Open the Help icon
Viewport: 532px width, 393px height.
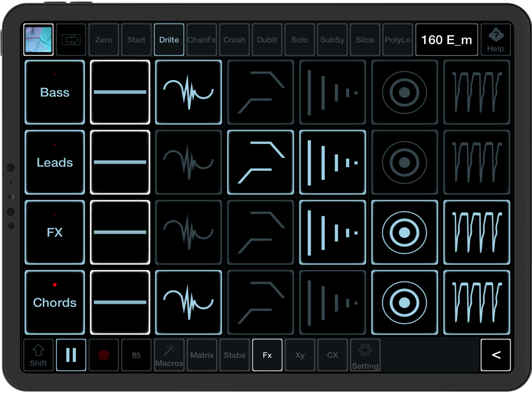[496, 40]
